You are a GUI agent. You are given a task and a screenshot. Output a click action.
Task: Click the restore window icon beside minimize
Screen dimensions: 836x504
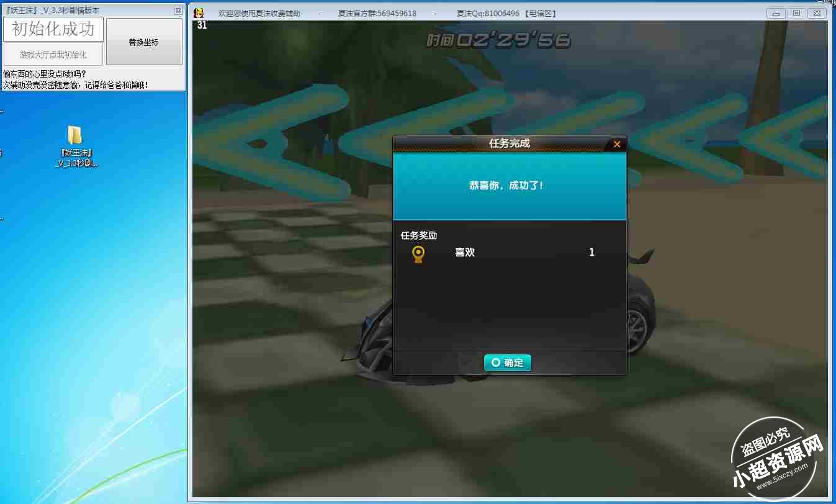(796, 12)
